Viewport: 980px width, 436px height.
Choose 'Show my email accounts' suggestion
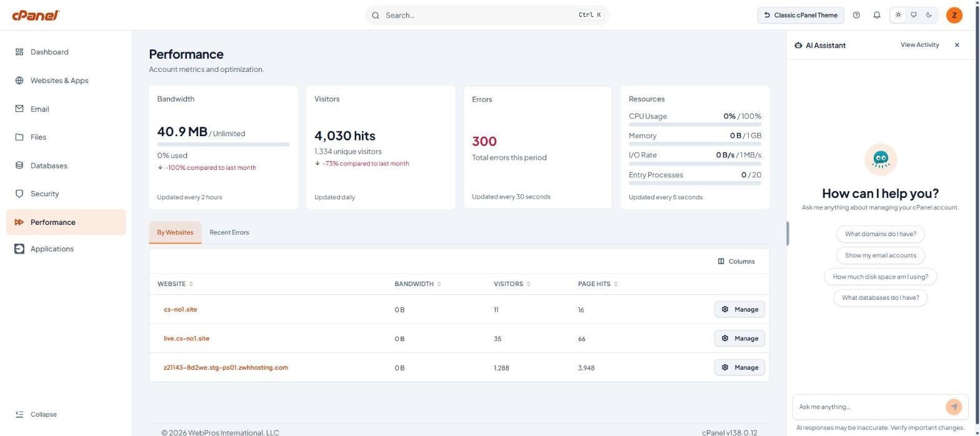[x=880, y=255]
